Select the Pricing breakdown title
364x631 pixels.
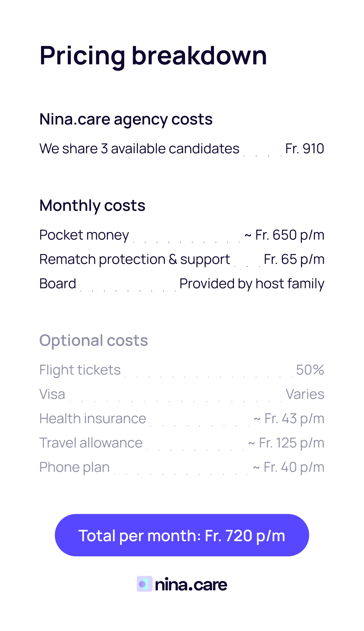pyautogui.click(x=153, y=56)
